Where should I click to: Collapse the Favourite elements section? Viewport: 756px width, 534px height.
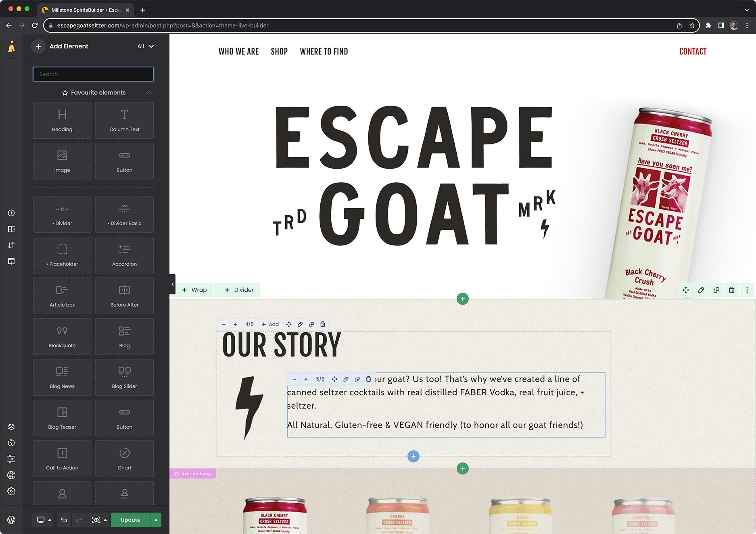coord(150,93)
